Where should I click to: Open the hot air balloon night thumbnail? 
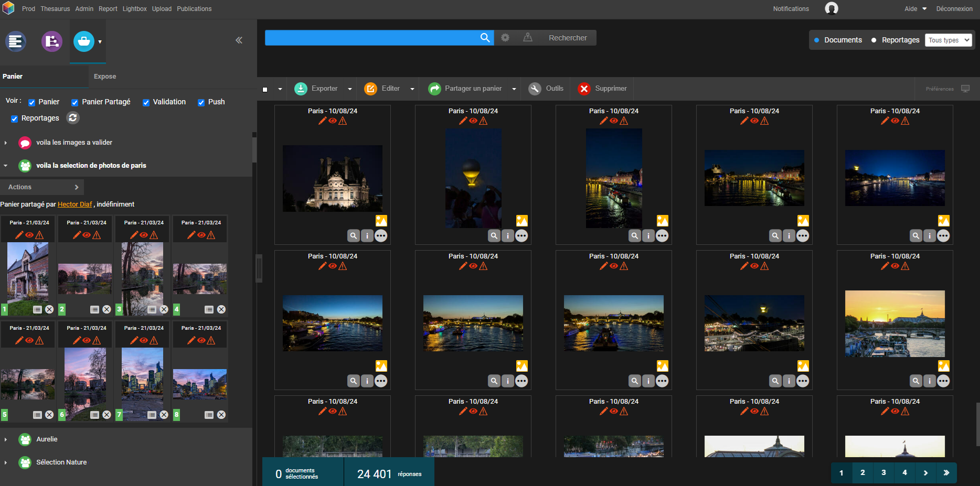coord(473,178)
